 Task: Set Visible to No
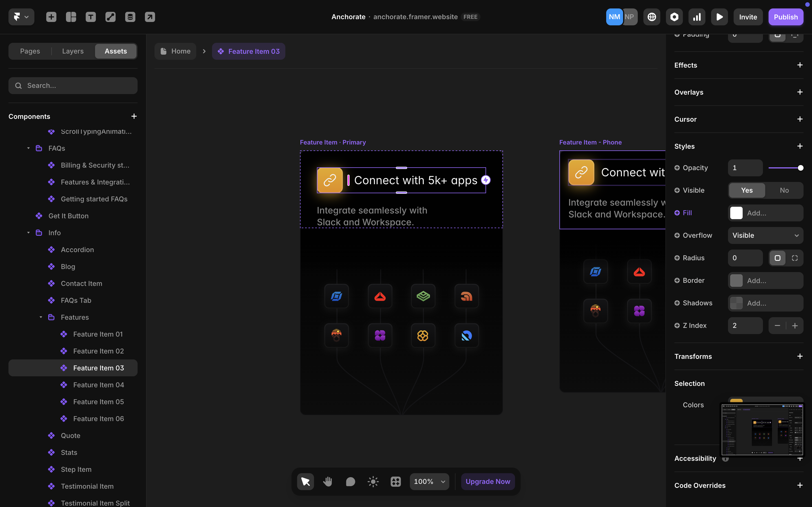(784, 190)
